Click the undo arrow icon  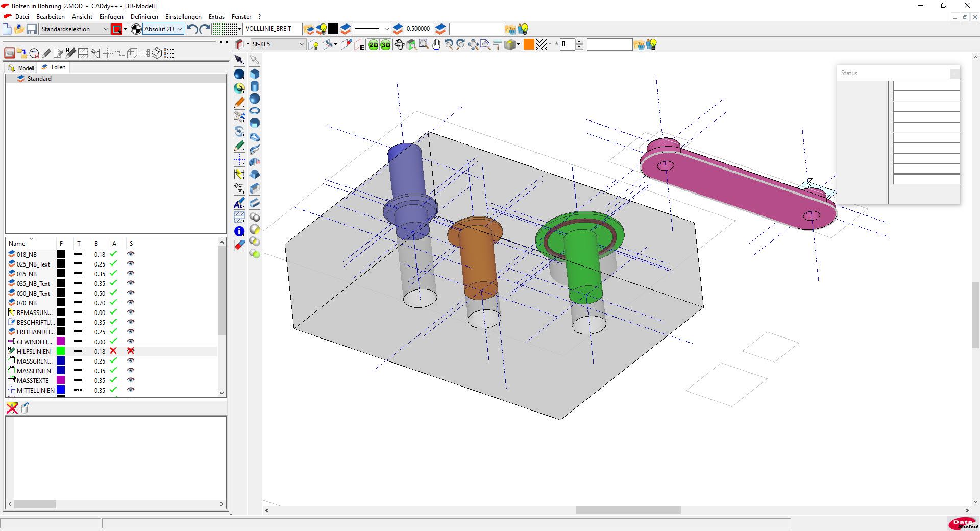pos(192,29)
